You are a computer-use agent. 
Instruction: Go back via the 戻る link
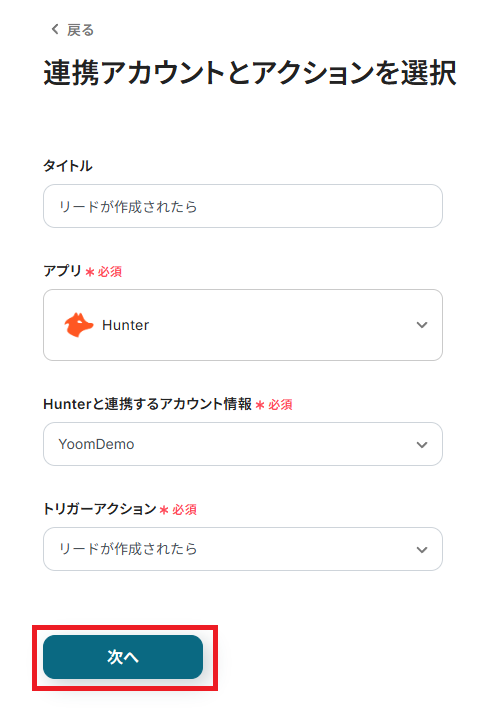pyautogui.click(x=73, y=30)
